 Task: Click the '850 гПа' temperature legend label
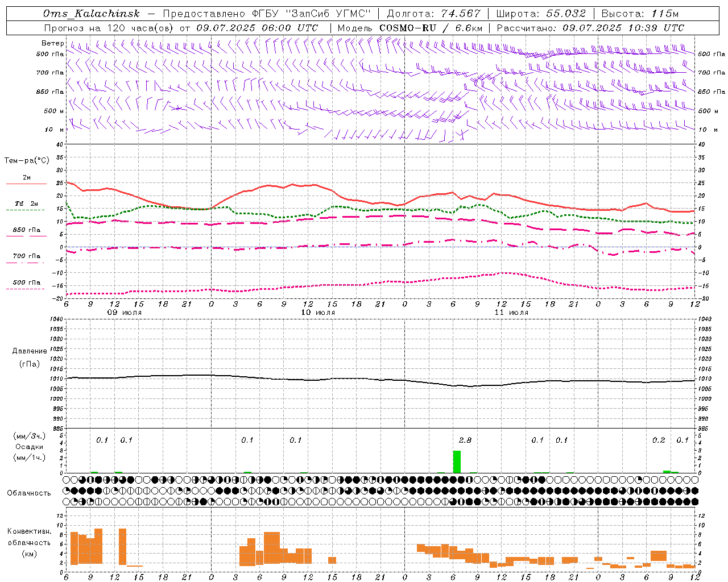pos(26,230)
